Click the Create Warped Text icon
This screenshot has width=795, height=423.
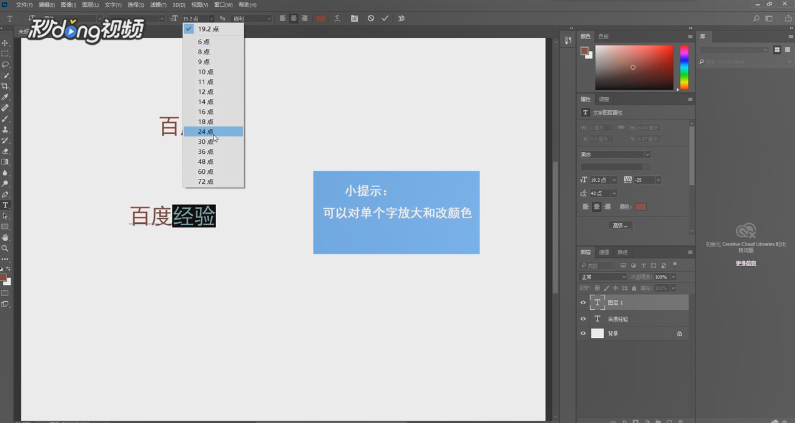[337, 18]
